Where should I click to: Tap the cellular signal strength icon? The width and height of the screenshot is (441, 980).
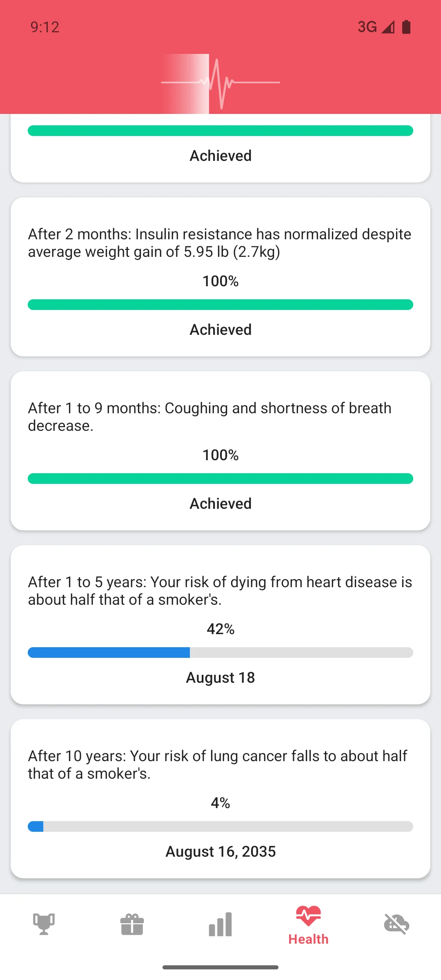pyautogui.click(x=388, y=27)
